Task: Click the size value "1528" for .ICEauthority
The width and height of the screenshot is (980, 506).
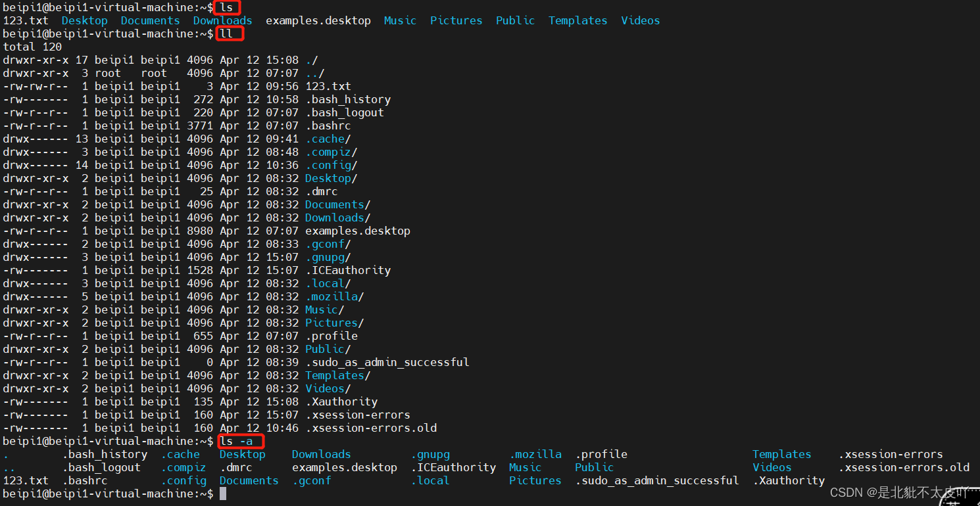Action: 200,270
